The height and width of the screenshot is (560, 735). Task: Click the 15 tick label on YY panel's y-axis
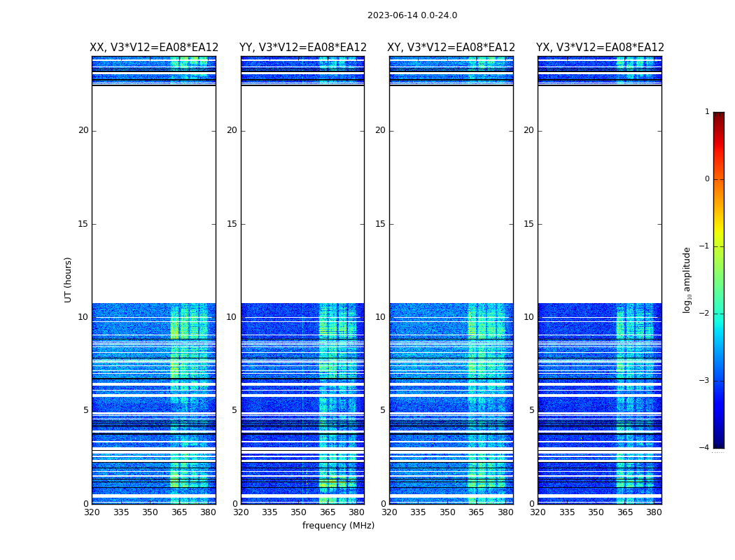(231, 224)
